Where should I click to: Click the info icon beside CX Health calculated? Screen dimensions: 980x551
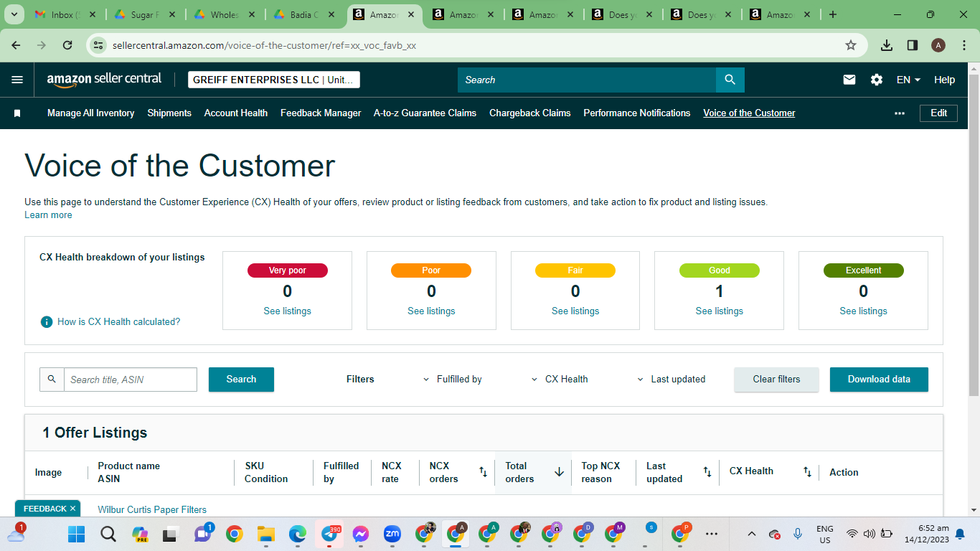47,322
